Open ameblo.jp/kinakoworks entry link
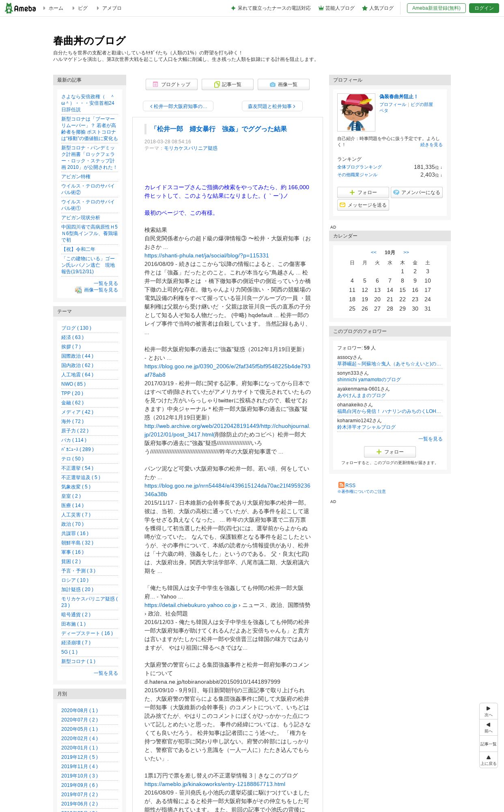Viewport: 504px width, 812px height. point(215,784)
